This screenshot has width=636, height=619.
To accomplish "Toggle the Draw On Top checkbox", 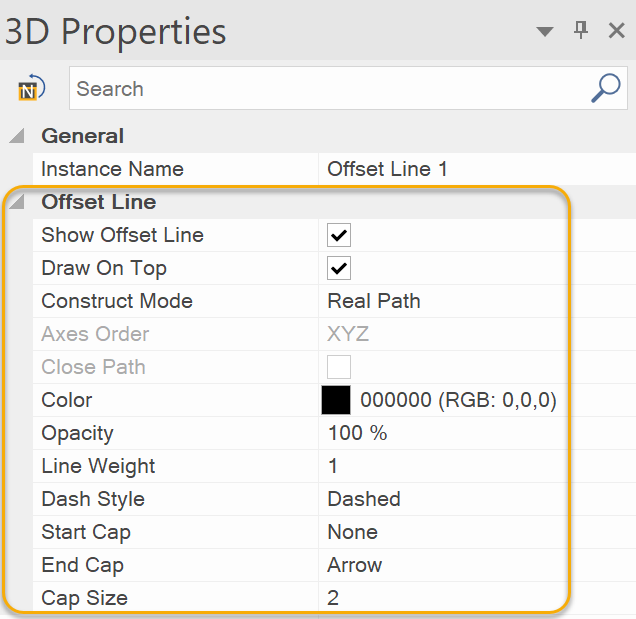I will pyautogui.click(x=339, y=269).
